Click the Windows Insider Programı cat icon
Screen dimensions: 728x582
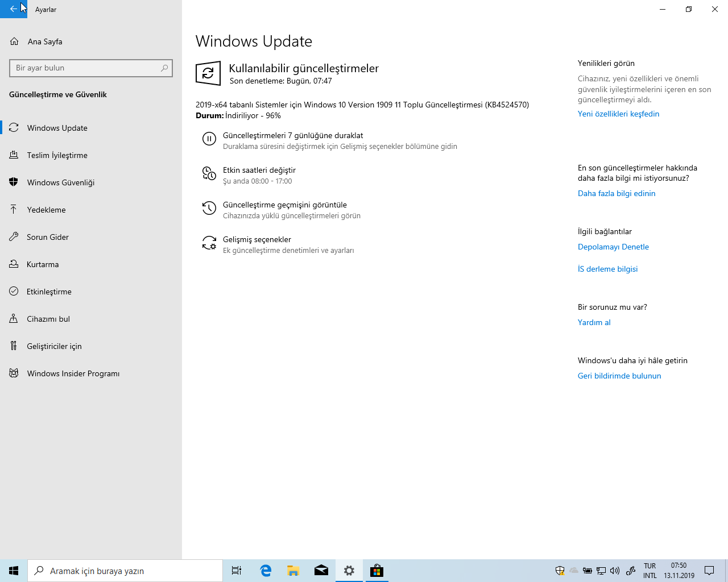point(14,373)
